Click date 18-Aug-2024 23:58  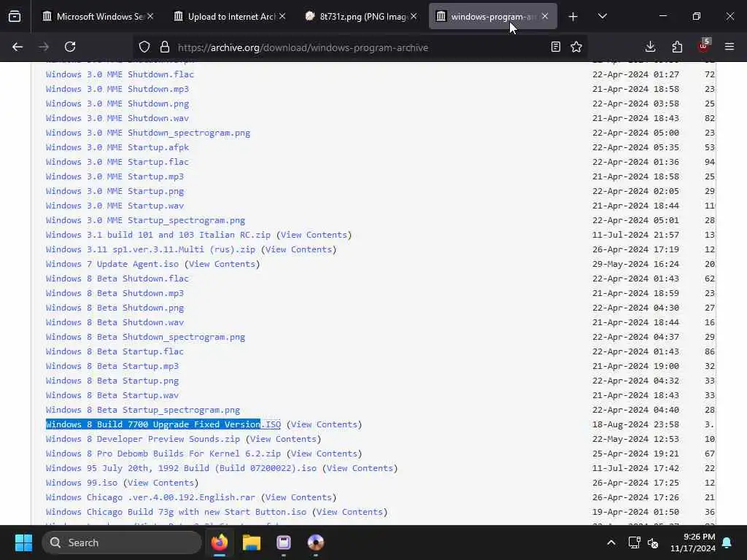(x=635, y=424)
